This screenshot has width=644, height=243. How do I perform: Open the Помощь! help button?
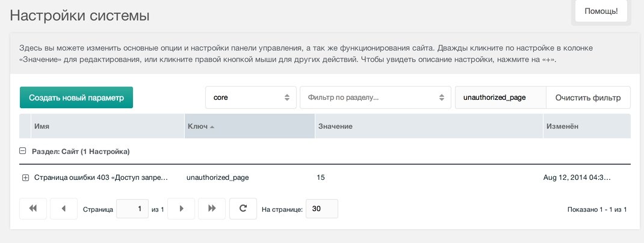[601, 11]
